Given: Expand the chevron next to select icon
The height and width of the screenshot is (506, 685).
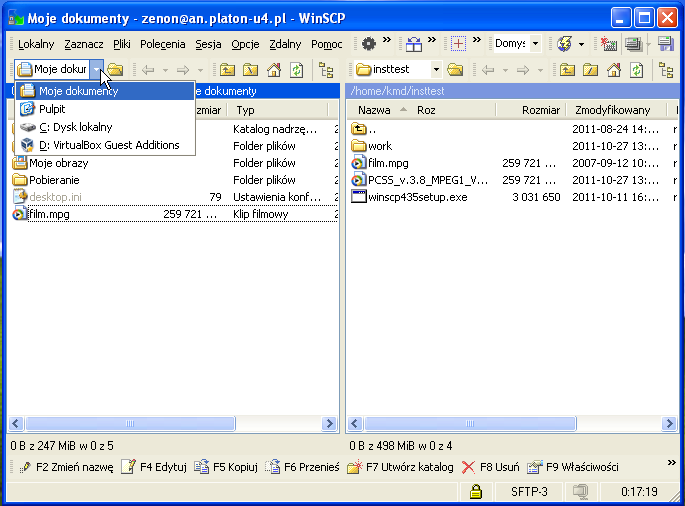Looking at the screenshot, I should (477, 40).
